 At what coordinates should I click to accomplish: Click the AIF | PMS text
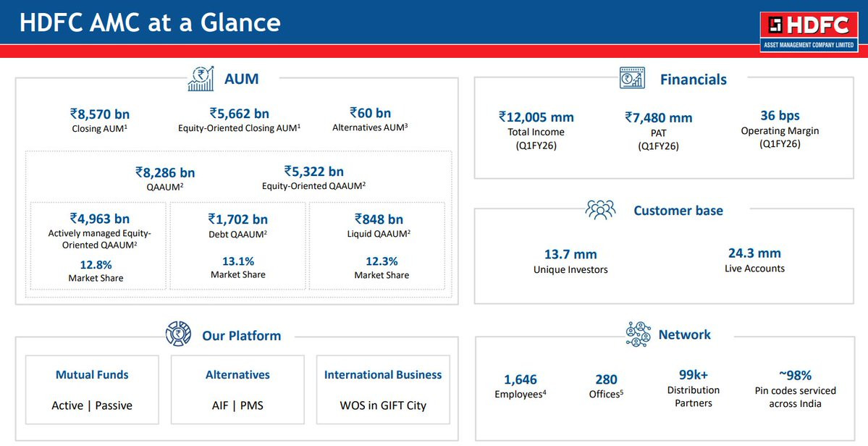click(x=237, y=405)
